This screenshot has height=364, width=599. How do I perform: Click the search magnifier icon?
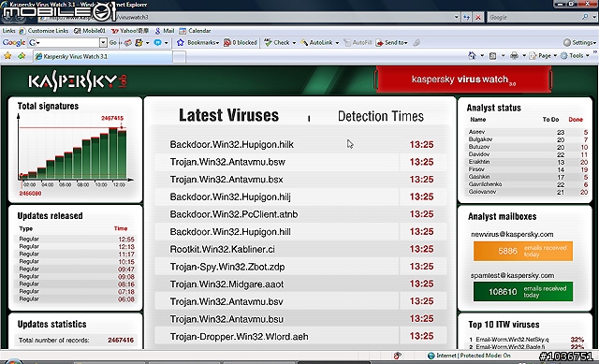(585, 17)
